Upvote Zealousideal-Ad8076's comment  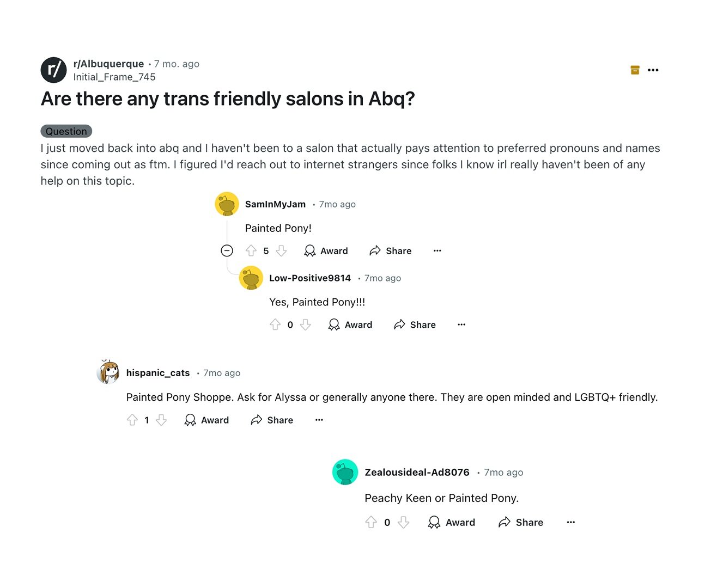point(371,522)
